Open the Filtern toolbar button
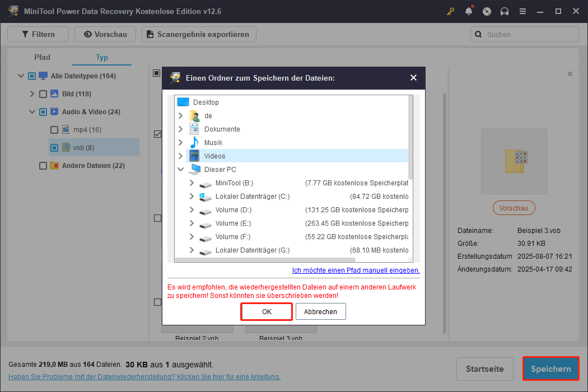 (x=38, y=34)
